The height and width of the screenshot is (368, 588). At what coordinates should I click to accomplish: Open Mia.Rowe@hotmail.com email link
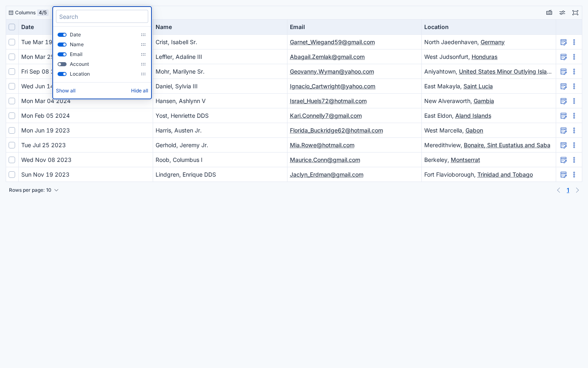tap(322, 145)
